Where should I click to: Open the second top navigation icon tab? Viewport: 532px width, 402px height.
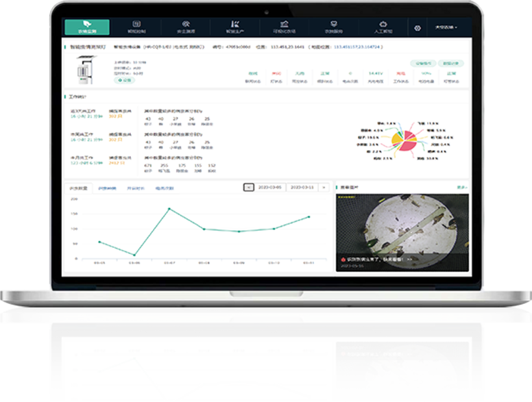pos(136,27)
